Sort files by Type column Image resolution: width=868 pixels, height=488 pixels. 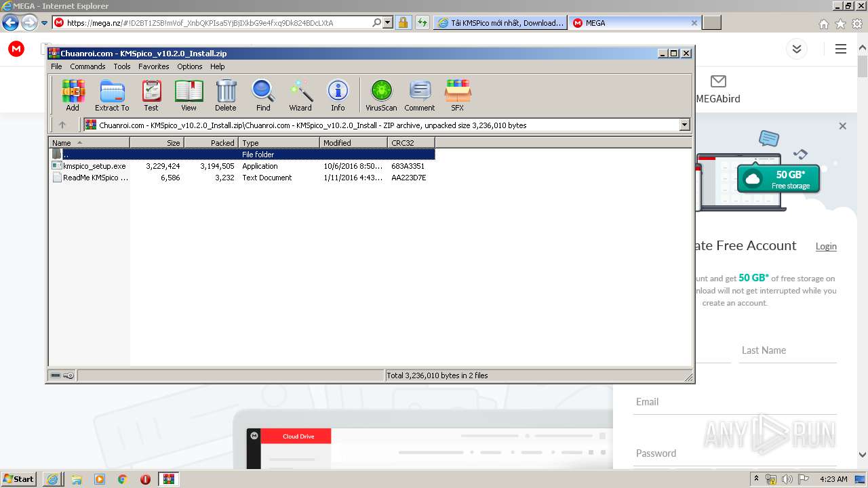click(x=279, y=143)
